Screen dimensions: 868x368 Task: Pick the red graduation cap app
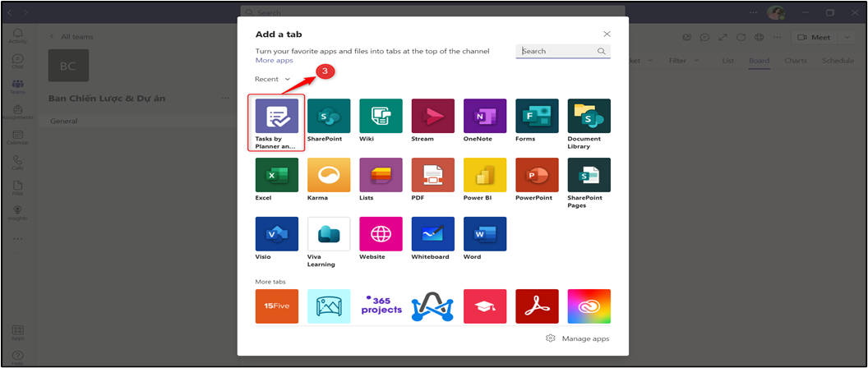coord(485,306)
